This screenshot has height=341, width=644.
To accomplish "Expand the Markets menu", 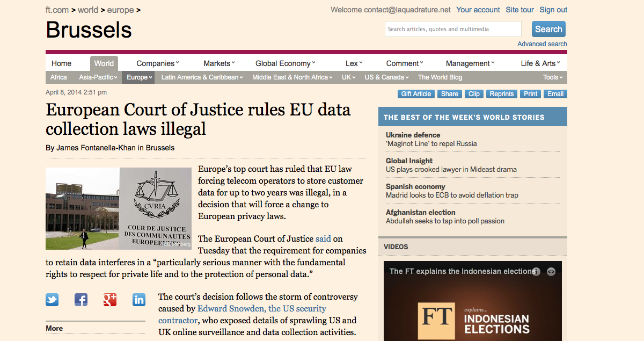I will (x=219, y=63).
